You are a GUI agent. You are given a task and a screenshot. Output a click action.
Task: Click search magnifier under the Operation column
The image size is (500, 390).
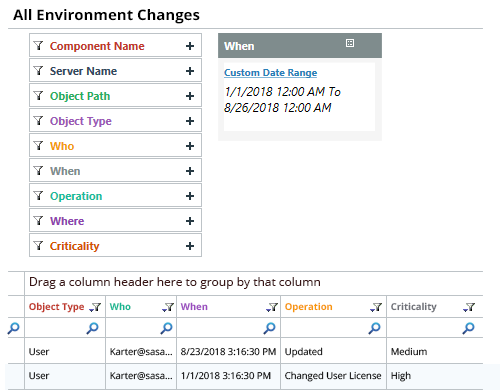(x=374, y=328)
